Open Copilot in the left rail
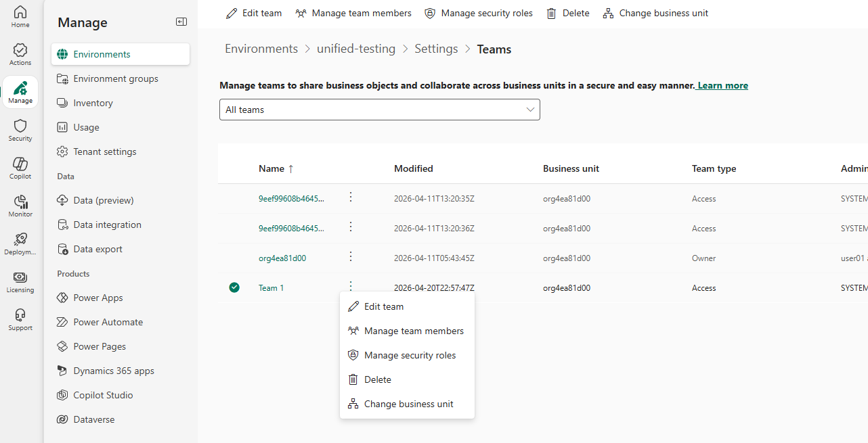Image resolution: width=868 pixels, height=443 pixels. (20, 168)
